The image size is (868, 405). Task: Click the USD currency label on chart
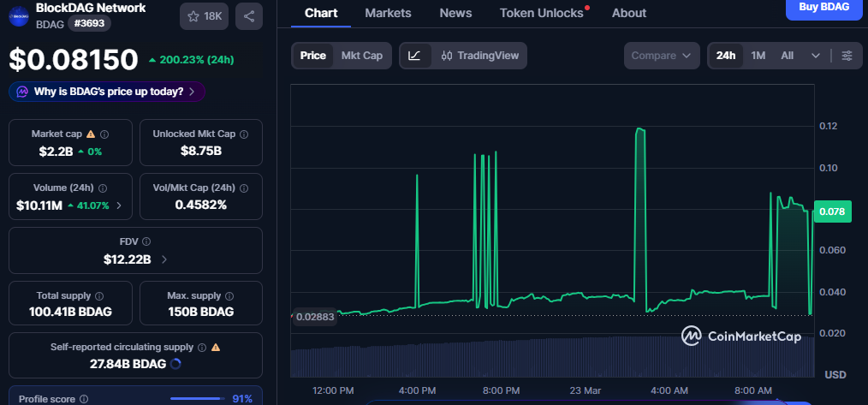point(835,375)
